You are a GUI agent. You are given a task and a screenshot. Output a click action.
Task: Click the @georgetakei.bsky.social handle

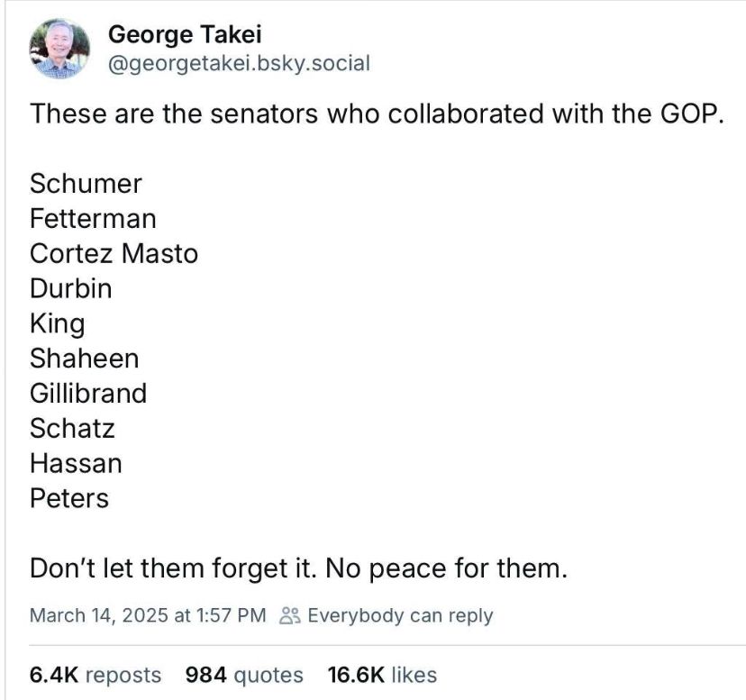coord(239,63)
